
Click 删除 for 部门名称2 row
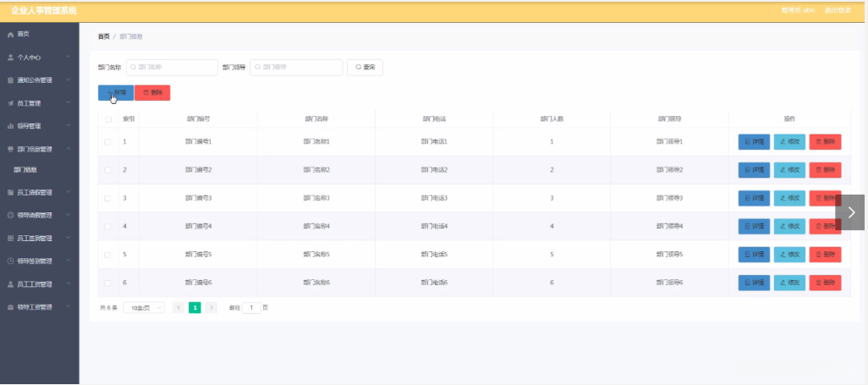826,170
